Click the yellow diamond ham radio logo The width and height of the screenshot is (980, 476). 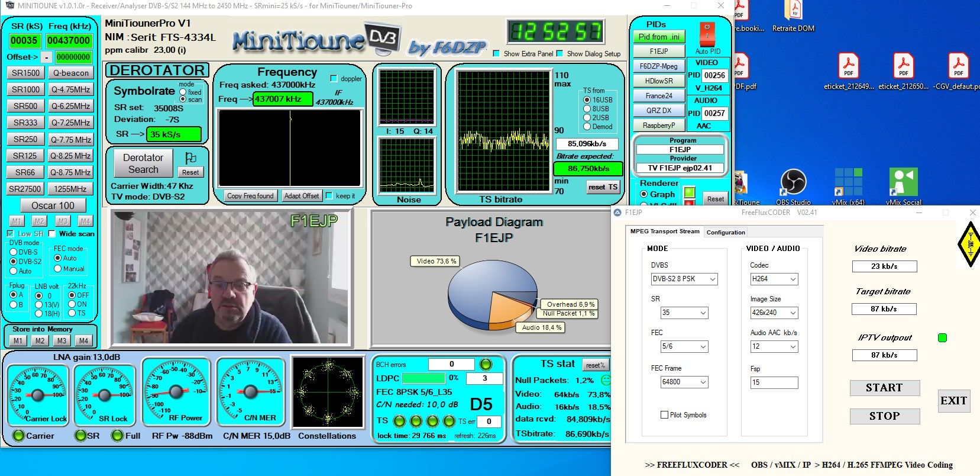[x=969, y=244]
